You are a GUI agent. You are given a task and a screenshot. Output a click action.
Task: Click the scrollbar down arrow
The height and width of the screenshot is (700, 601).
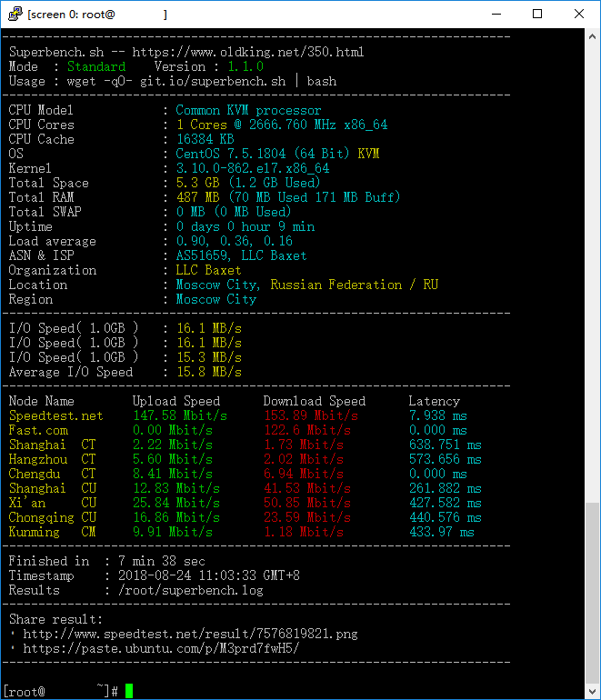[x=592, y=691]
